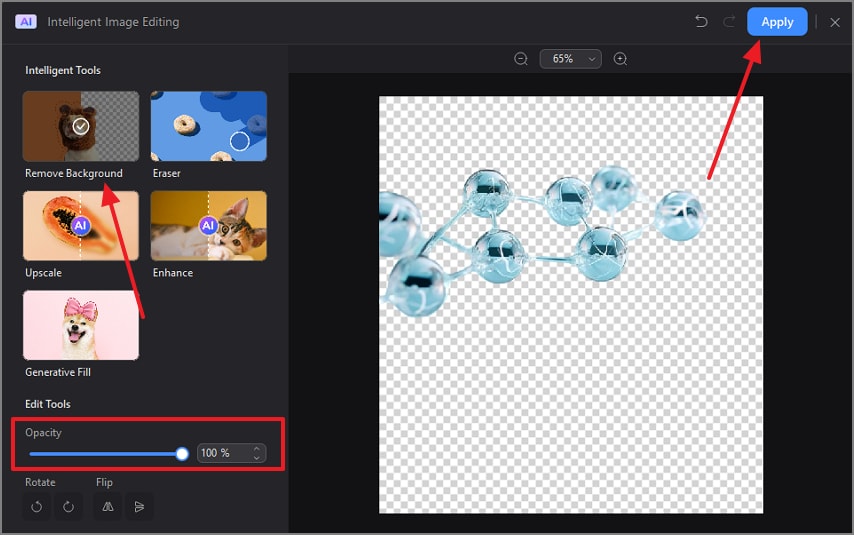Click the undo arrow icon
This screenshot has height=535, width=854.
[702, 22]
